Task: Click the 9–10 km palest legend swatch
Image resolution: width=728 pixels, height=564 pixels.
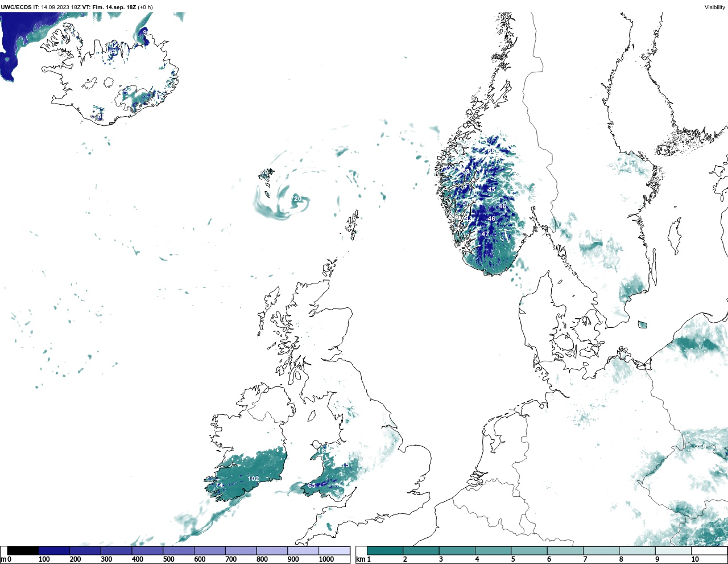Action: [674, 550]
